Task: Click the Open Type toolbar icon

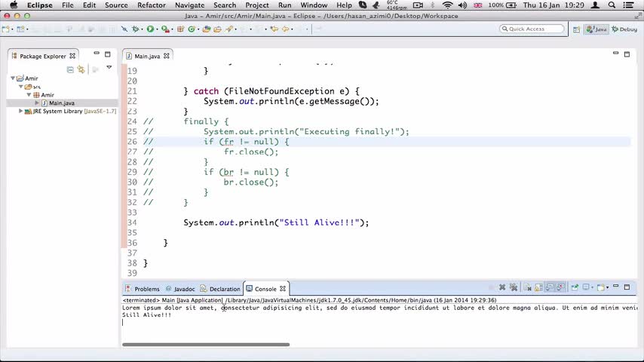Action: click(207, 29)
